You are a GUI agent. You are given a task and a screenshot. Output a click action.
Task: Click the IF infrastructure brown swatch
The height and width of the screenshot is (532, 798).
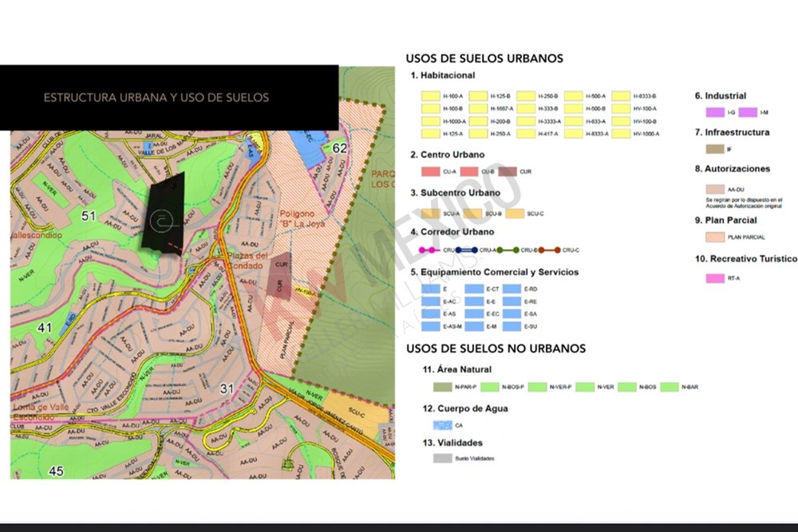tap(714, 149)
